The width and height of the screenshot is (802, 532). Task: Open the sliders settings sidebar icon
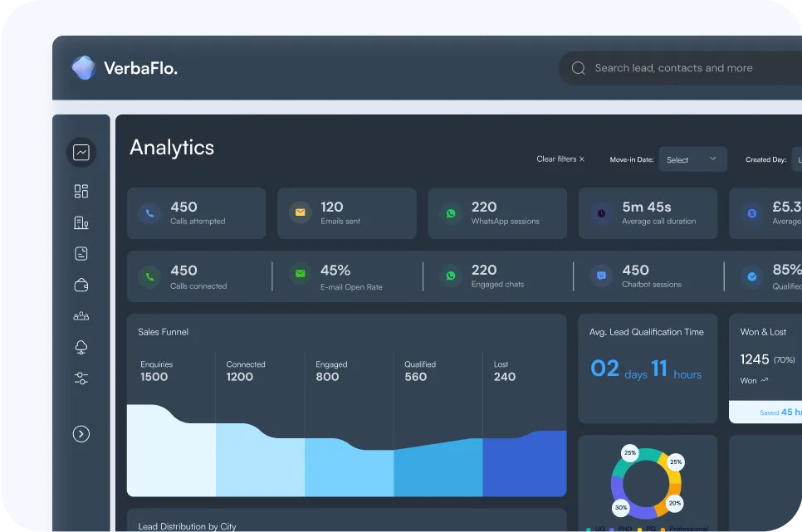81,378
